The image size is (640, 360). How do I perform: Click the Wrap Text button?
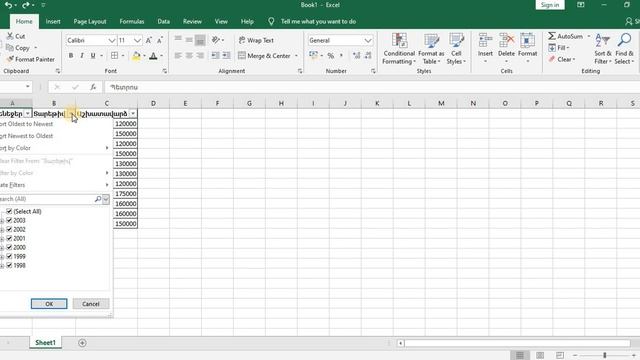pyautogui.click(x=256, y=40)
